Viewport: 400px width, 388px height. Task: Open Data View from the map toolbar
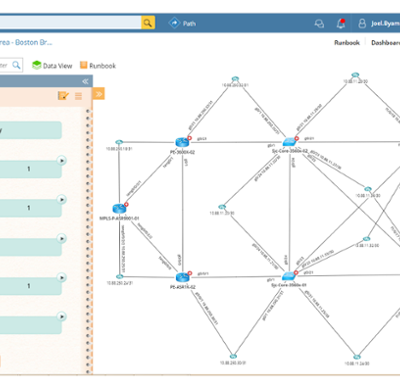(52, 66)
